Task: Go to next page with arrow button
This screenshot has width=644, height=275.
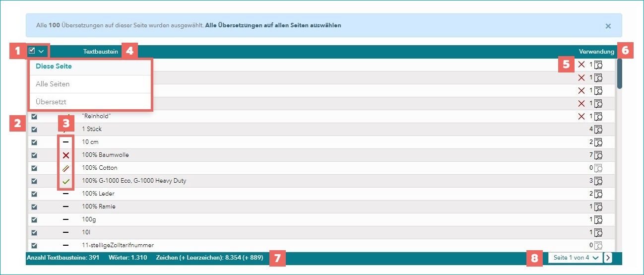Action: tap(608, 258)
